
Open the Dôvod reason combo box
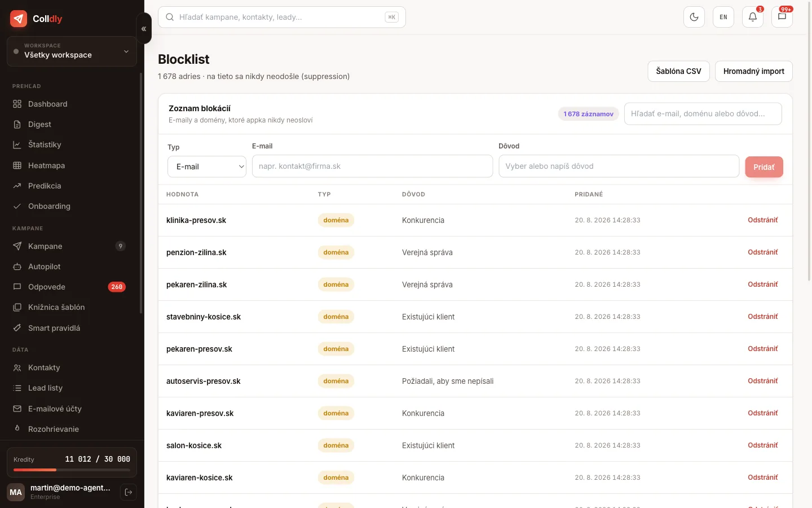click(619, 166)
